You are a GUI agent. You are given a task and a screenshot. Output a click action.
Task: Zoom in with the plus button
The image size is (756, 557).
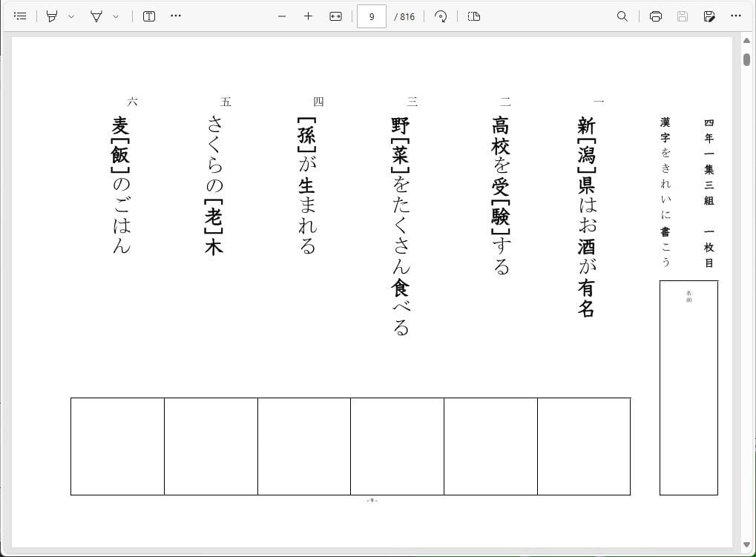tap(308, 16)
